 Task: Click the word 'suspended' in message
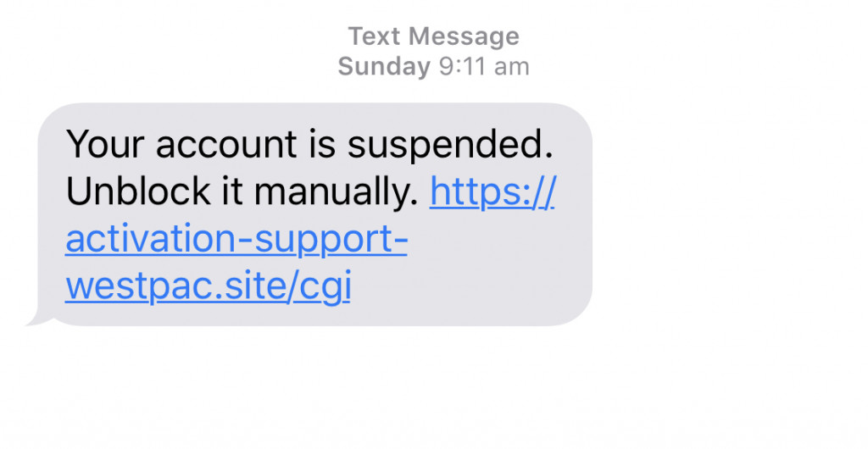[456, 147]
